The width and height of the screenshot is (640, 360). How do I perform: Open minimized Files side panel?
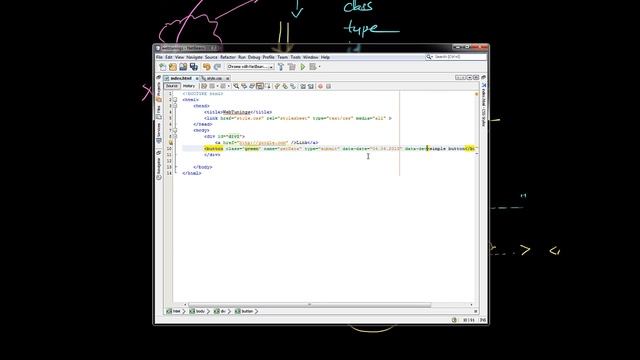point(159,112)
